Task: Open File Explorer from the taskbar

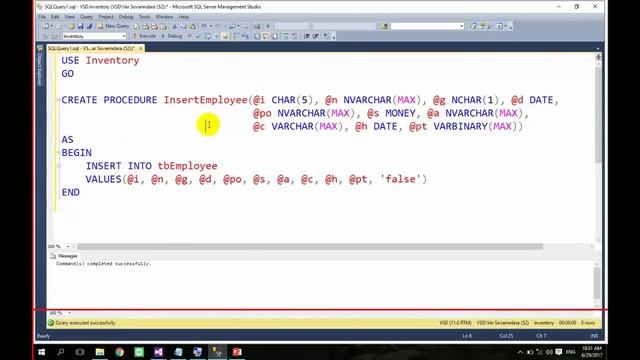Action: point(100,352)
